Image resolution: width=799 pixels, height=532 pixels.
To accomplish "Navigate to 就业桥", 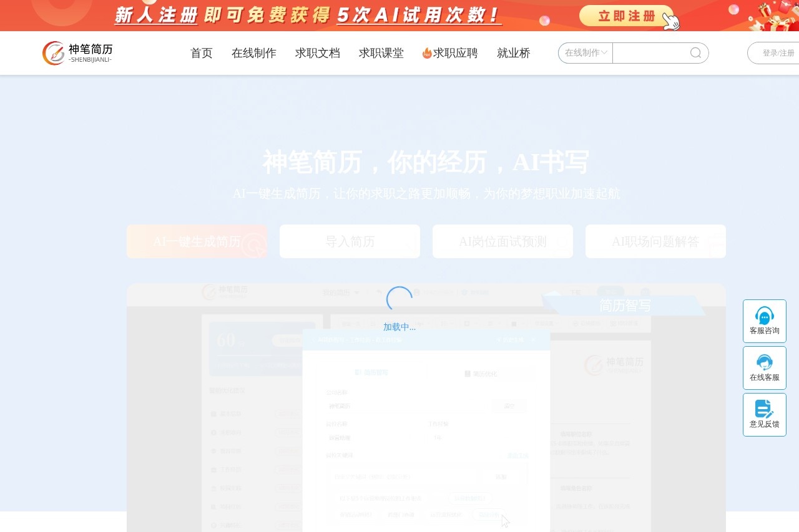I will click(513, 53).
